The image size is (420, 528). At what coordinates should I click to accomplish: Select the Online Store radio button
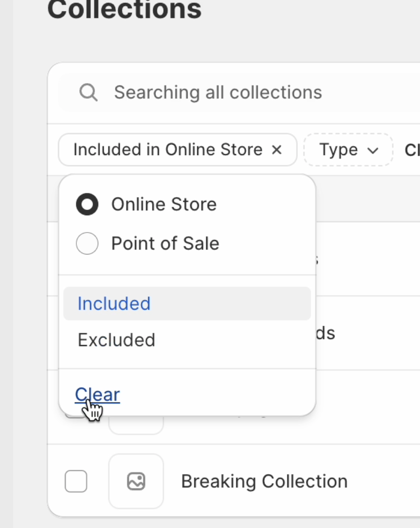click(87, 204)
